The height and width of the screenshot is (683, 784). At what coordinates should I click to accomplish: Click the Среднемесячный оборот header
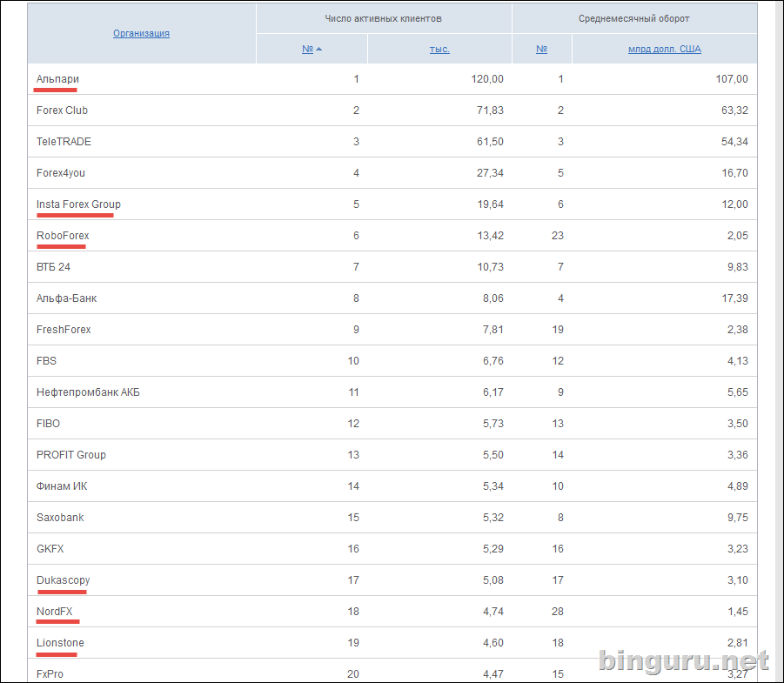click(x=634, y=18)
